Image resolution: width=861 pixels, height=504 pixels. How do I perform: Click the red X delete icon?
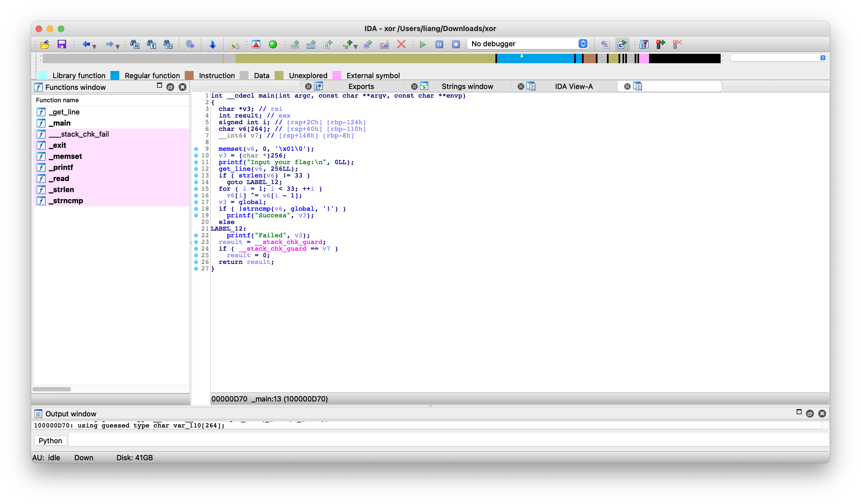[401, 44]
